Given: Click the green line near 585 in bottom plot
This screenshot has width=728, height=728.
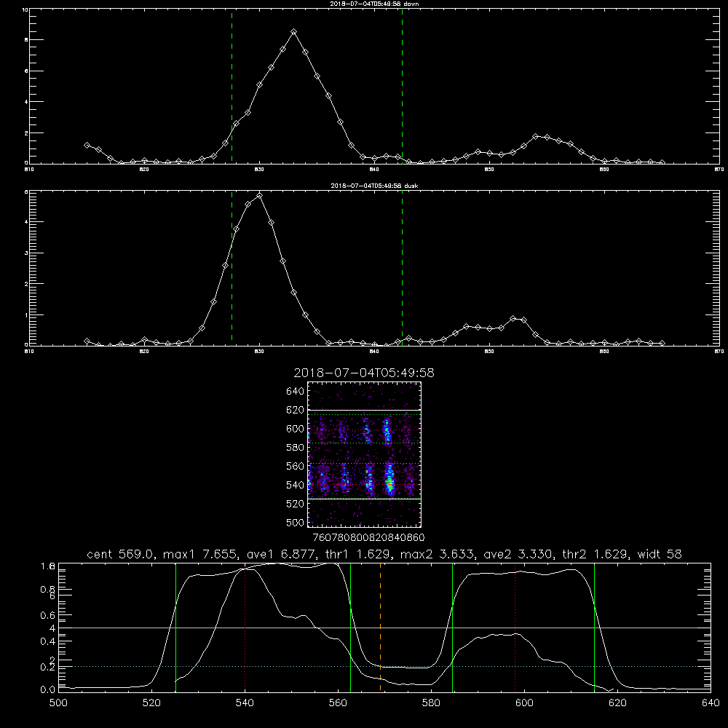Looking at the screenshot, I should pos(452,628).
